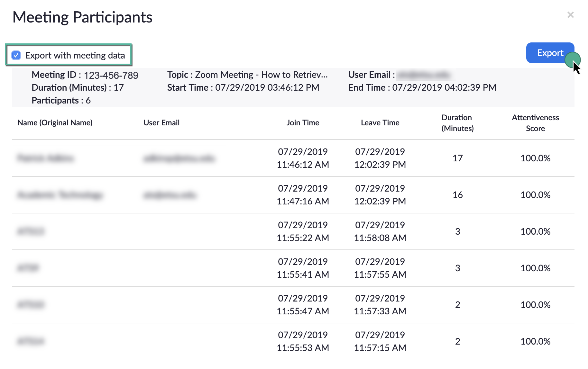Click the Duration (Minutes) column header
Image resolution: width=588 pixels, height=369 pixels.
pyautogui.click(x=457, y=123)
